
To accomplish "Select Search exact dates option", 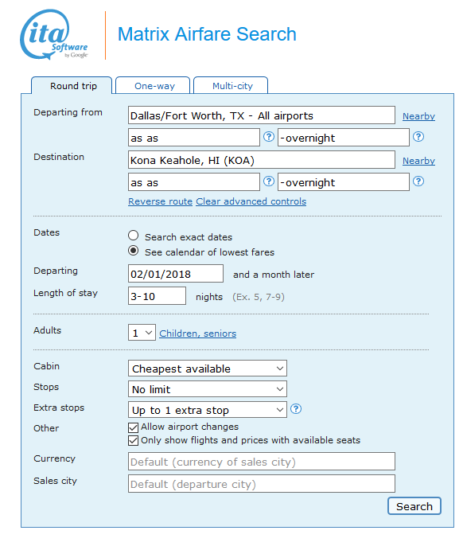I will click(x=133, y=235).
